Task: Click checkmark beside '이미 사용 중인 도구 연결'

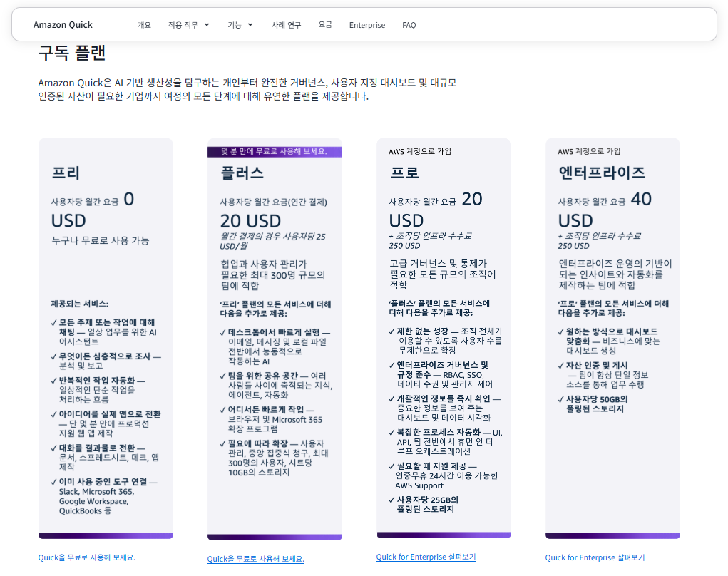Action: [x=54, y=482]
